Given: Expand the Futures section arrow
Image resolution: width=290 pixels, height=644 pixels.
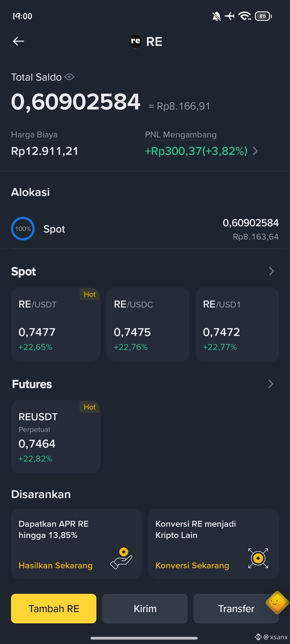Looking at the screenshot, I should click(271, 384).
